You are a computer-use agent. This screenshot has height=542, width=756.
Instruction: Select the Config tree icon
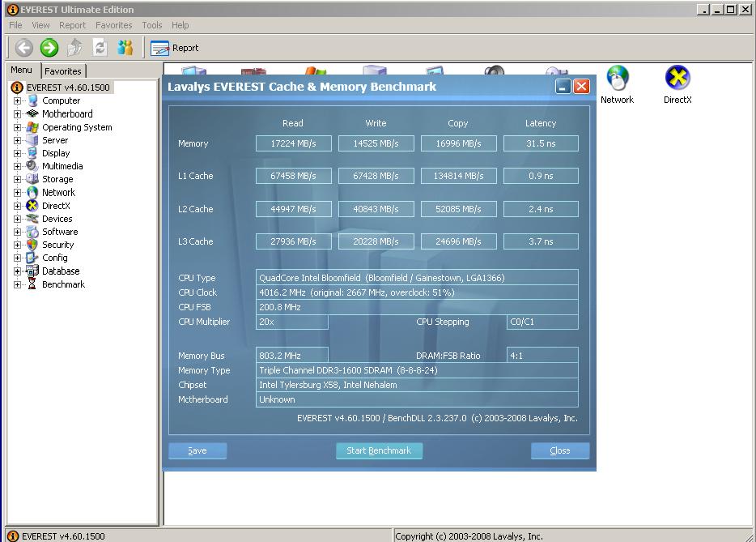coord(32,258)
